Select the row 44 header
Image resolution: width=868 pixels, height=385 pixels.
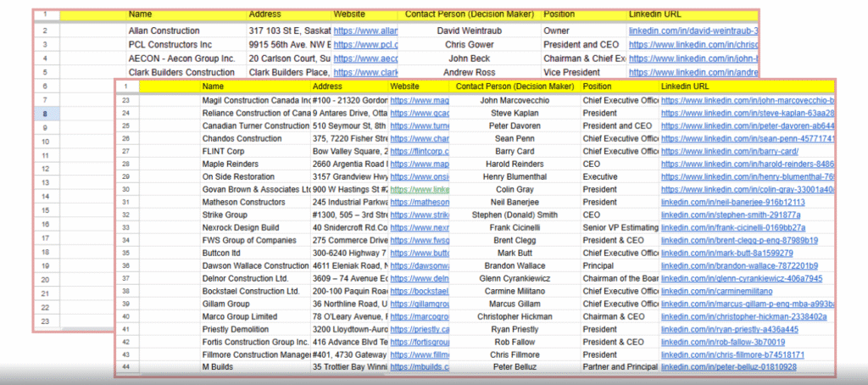click(126, 367)
